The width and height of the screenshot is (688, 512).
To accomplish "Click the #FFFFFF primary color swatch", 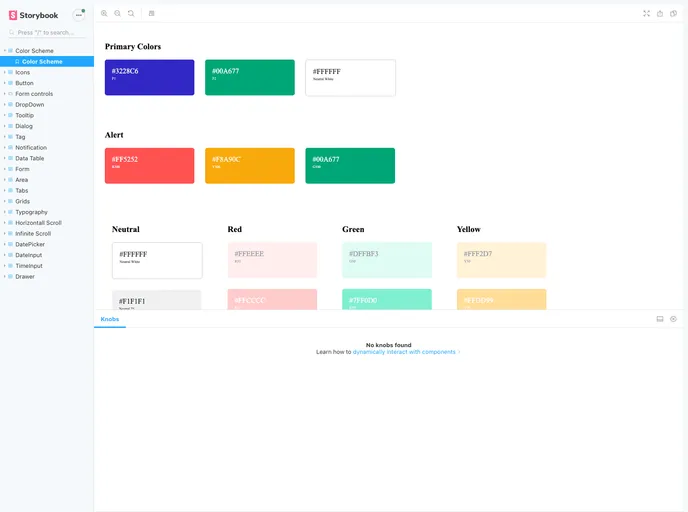I will [x=351, y=78].
